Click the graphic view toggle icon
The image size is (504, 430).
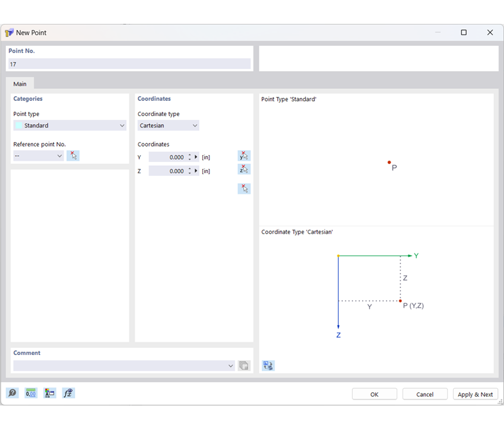click(x=268, y=366)
